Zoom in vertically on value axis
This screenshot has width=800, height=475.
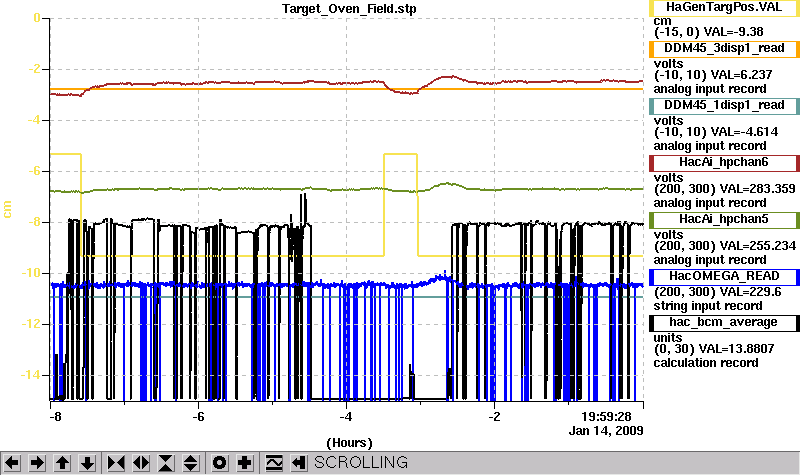point(166,463)
